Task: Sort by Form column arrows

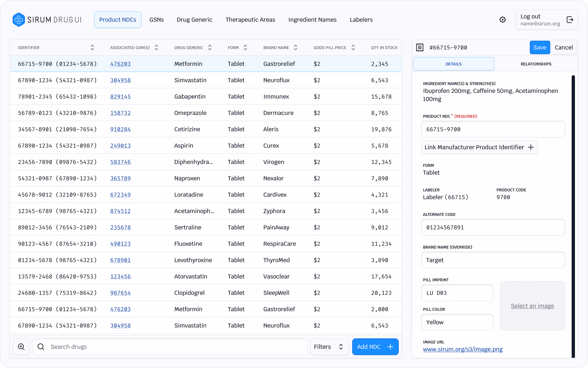Action: [245, 48]
